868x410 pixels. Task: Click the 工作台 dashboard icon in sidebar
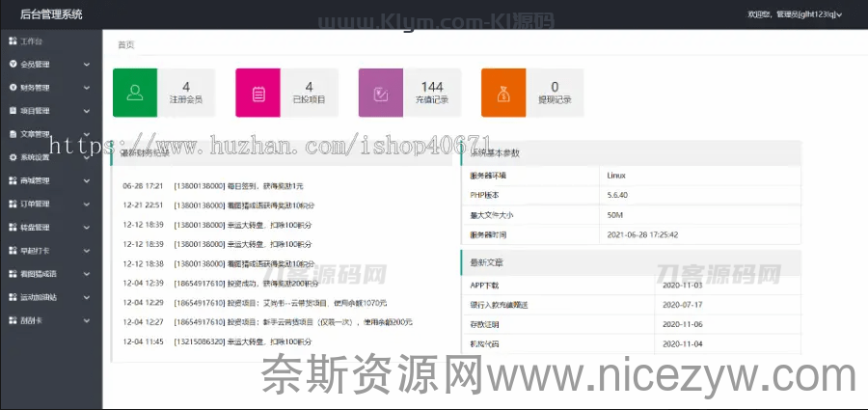[x=13, y=41]
